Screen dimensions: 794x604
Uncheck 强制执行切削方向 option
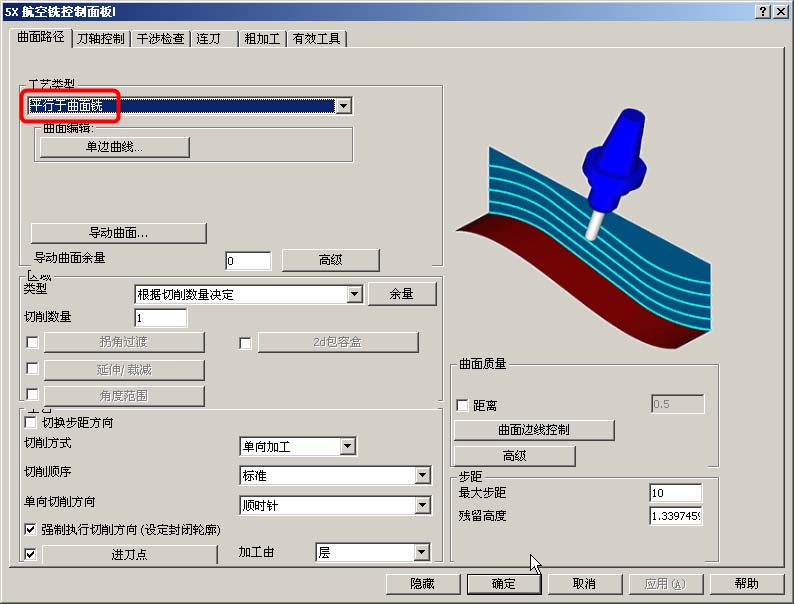30,529
